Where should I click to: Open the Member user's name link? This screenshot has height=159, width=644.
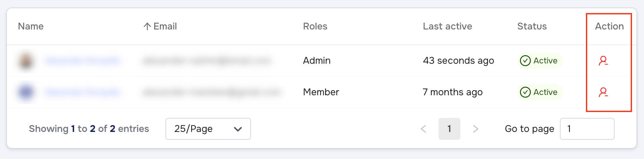coord(83,92)
